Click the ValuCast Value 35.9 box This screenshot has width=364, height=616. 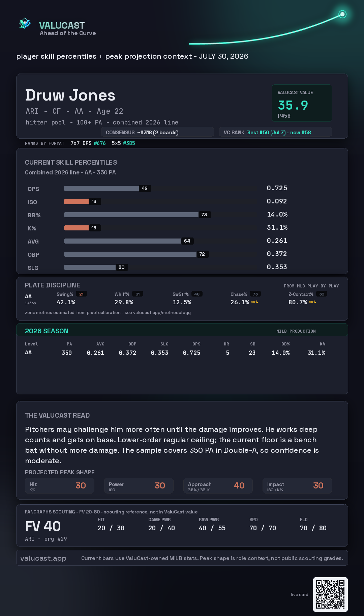pos(302,103)
